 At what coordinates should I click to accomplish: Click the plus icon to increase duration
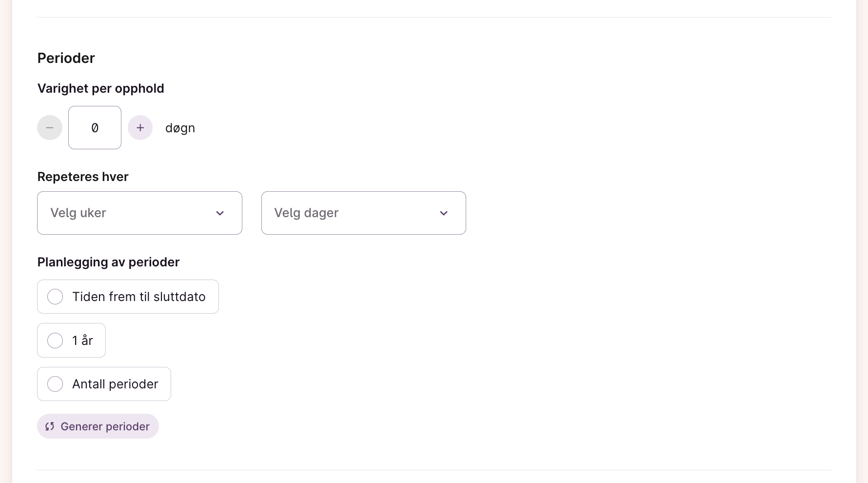tap(140, 128)
